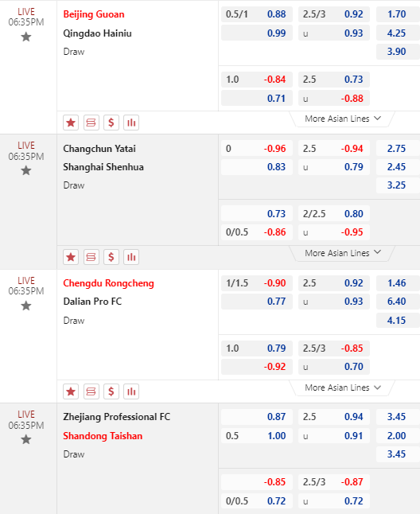420x514 pixels.
Task: Pick Draw odds 4.15 for Chengdu match
Action: coord(398,321)
